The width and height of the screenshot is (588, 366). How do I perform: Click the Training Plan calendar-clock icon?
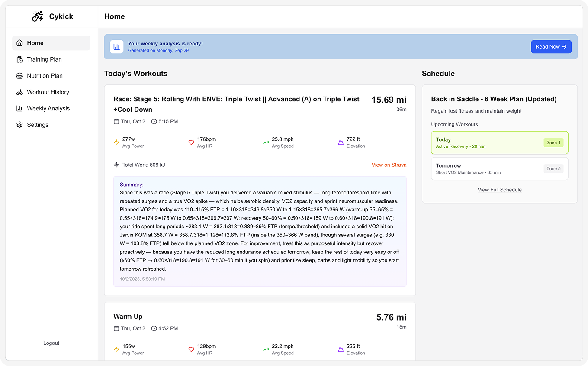coord(19,59)
